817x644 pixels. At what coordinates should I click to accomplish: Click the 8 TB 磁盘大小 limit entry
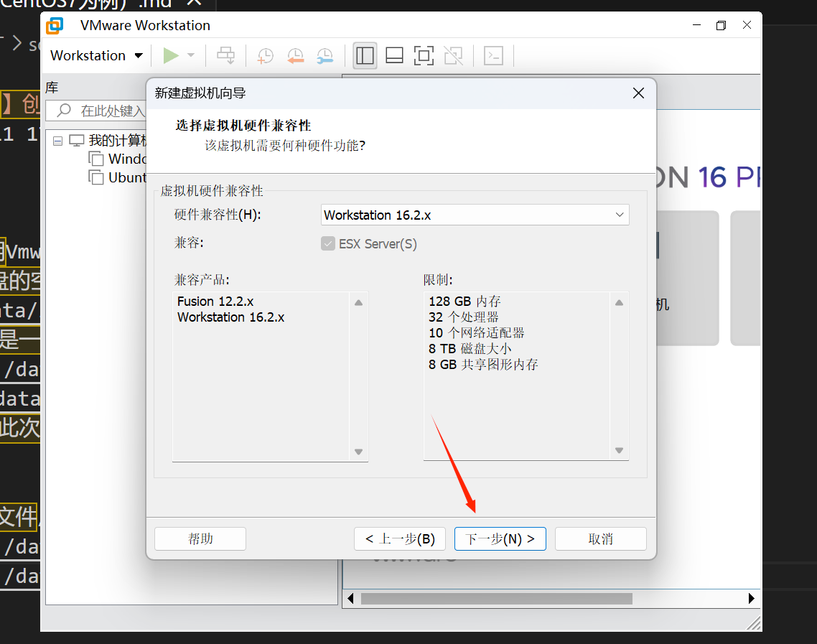[470, 348]
